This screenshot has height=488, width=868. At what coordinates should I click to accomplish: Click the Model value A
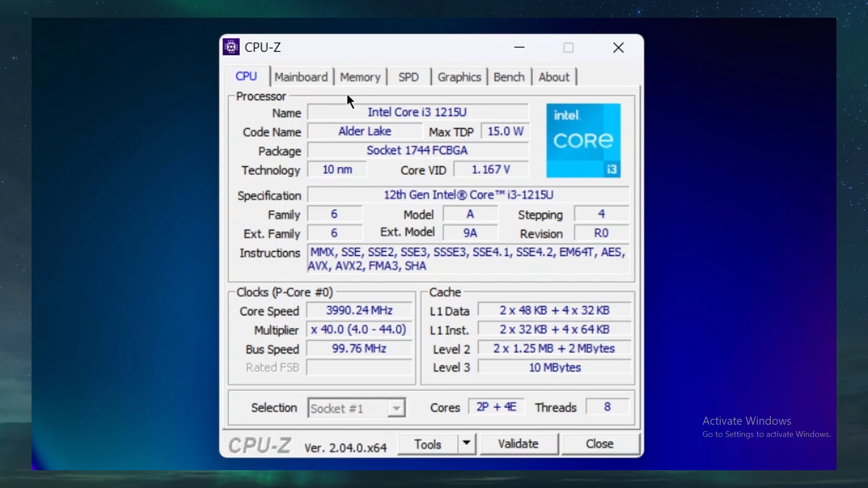coord(470,214)
